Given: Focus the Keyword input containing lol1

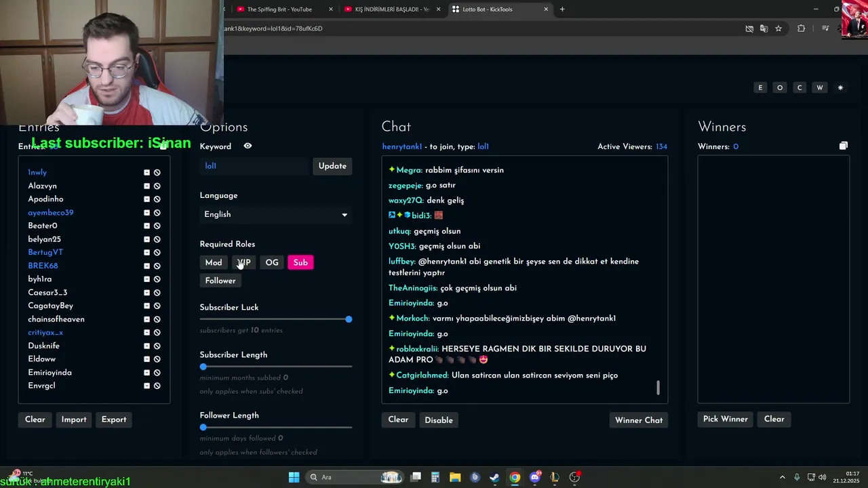Looking at the screenshot, I should point(255,166).
